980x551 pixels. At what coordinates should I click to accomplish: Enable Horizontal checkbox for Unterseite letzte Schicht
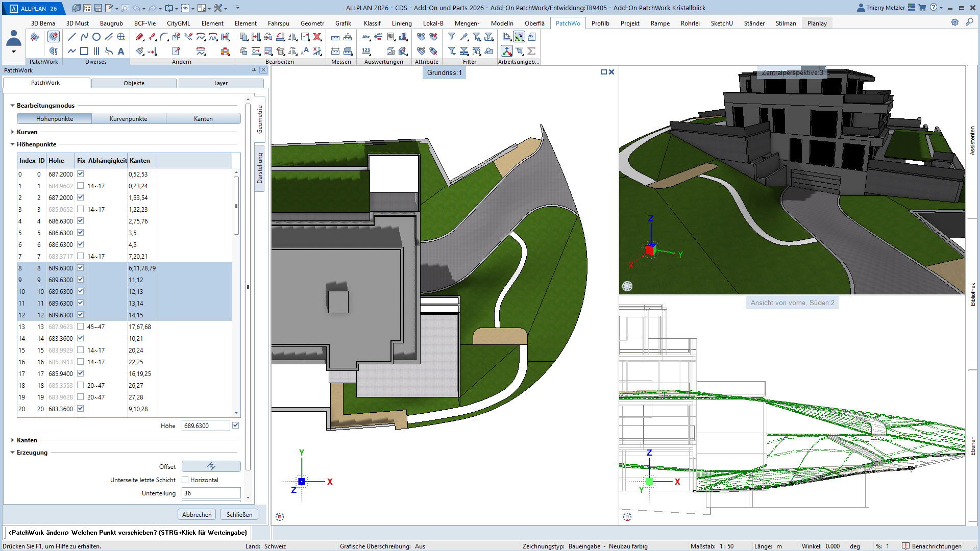(185, 480)
